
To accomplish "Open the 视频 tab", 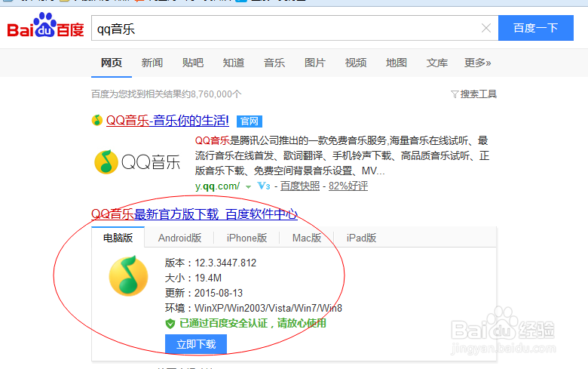I will pyautogui.click(x=356, y=63).
